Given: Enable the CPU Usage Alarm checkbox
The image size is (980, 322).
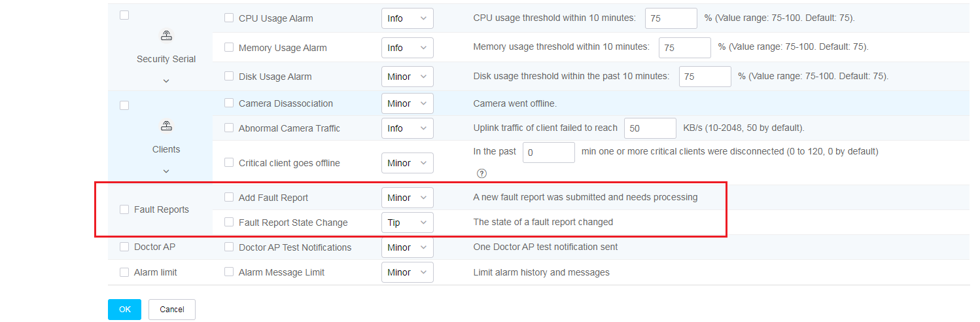Looking at the screenshot, I should (229, 18).
